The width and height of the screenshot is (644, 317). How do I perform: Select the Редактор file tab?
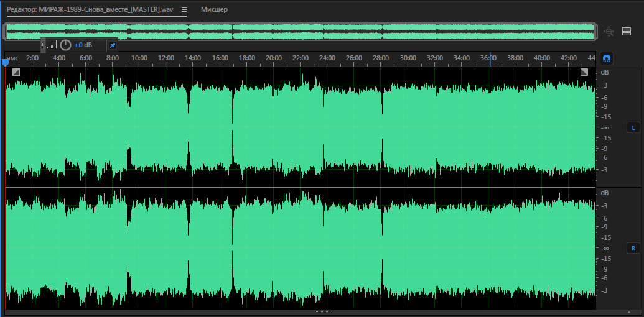coord(90,10)
